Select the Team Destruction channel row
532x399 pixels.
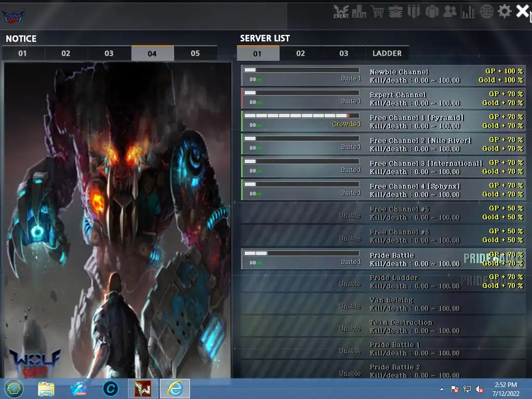pos(383,326)
